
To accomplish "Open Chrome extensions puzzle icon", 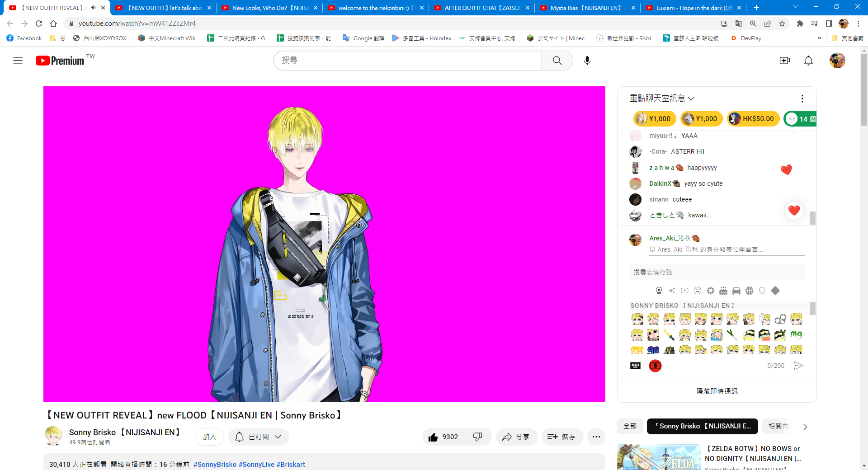I will [x=800, y=23].
